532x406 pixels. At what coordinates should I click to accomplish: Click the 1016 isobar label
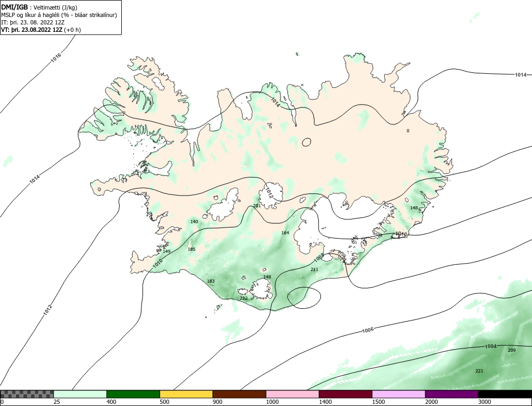click(56, 57)
